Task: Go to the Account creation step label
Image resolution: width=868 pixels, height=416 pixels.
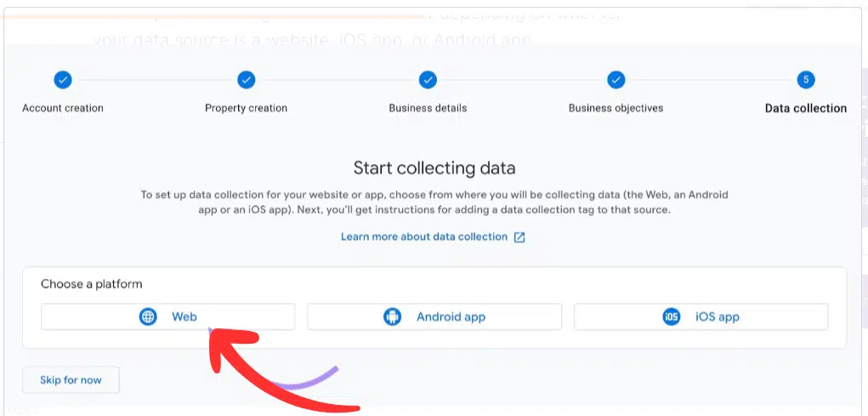Action: coord(63,108)
